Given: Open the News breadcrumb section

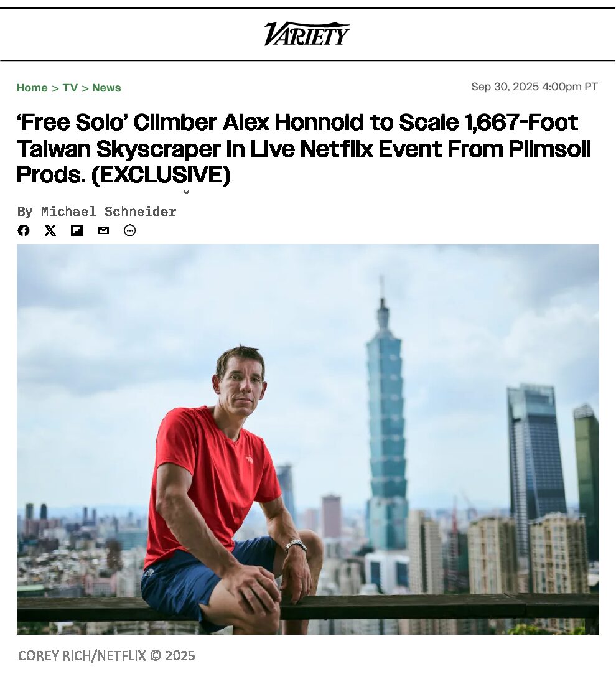Looking at the screenshot, I should tap(106, 88).
